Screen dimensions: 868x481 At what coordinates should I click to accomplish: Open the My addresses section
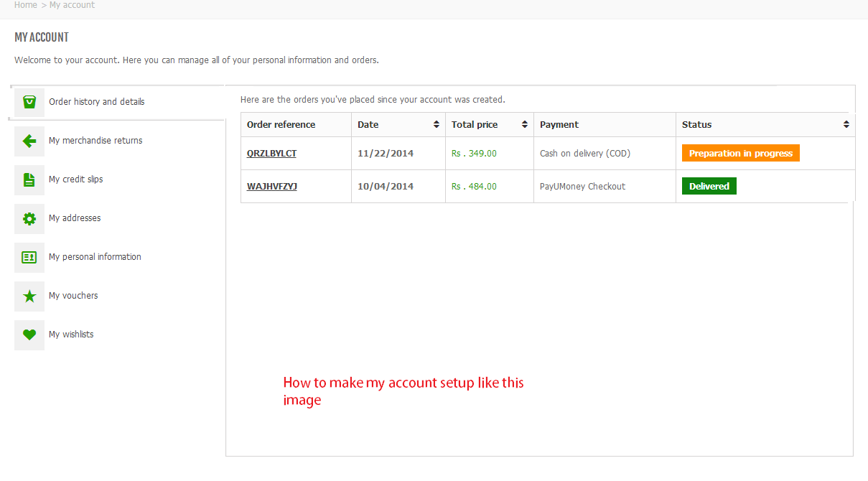pos(75,218)
